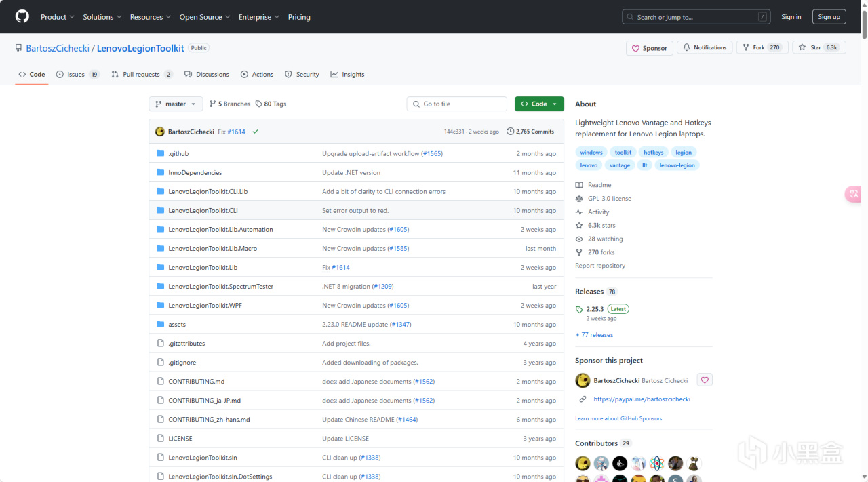868x482 pixels.
Task: View the 270 forks link
Action: (x=596, y=252)
